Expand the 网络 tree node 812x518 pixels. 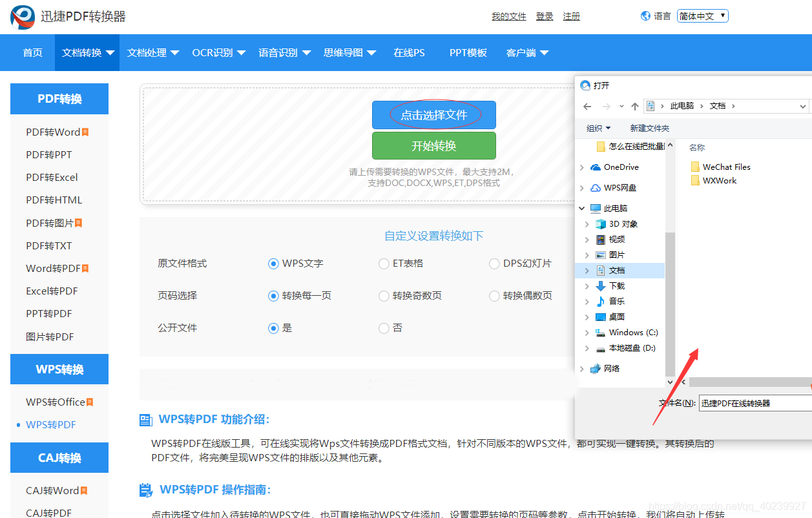(583, 369)
